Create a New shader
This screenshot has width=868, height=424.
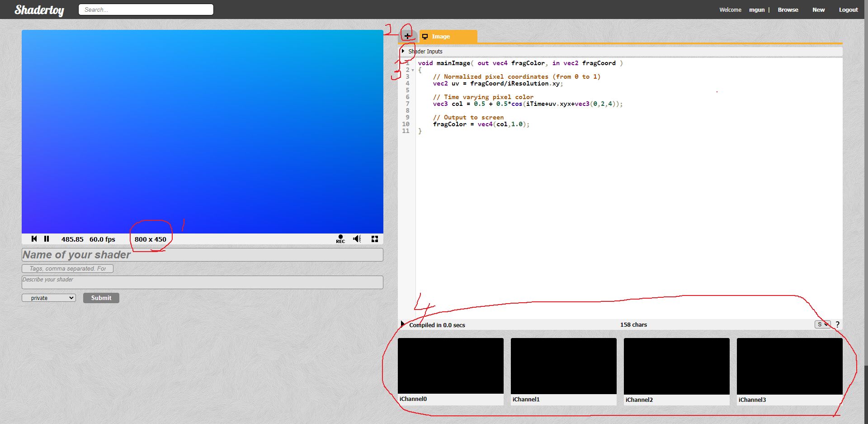click(x=818, y=10)
